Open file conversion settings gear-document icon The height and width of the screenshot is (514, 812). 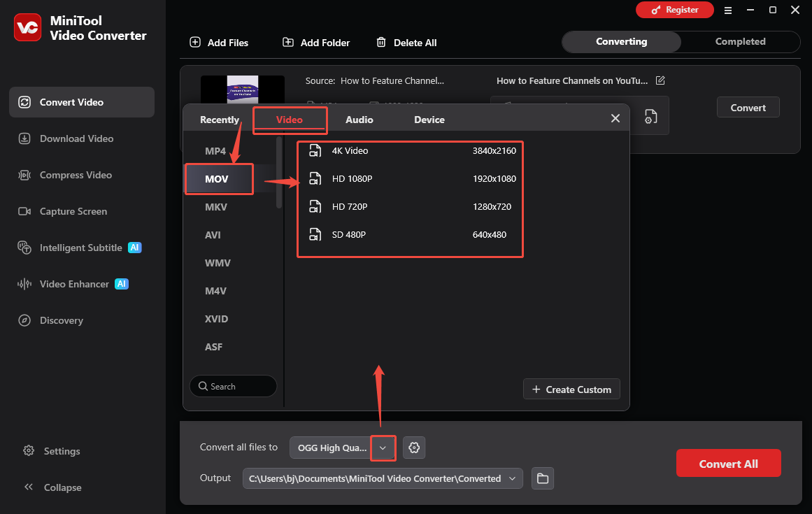tap(651, 117)
